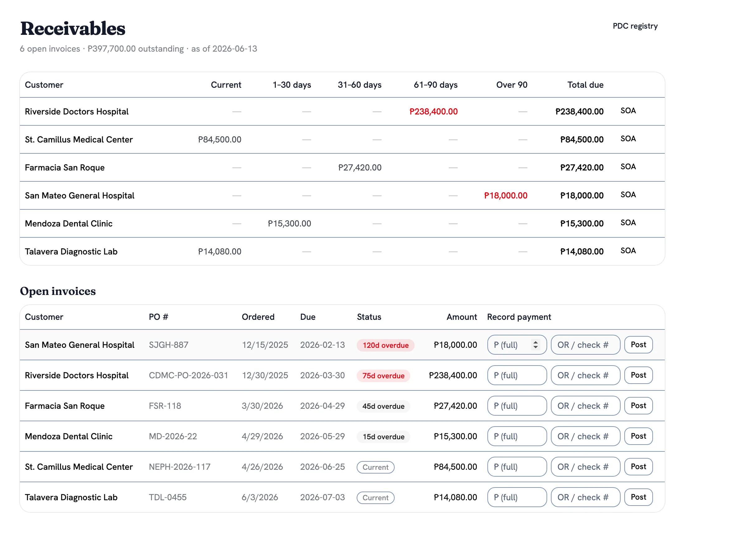The width and height of the screenshot is (737, 560).
Task: Select PO number CDMC-PO-2026-031
Action: pos(188,375)
